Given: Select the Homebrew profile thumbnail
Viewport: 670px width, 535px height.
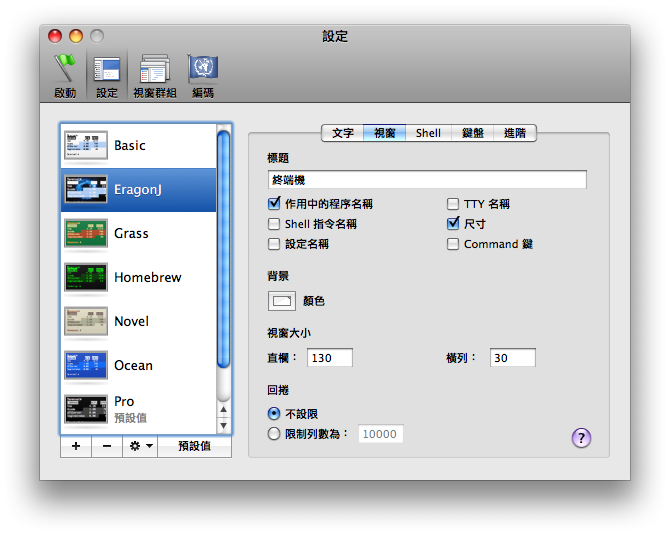Looking at the screenshot, I should click(x=86, y=277).
